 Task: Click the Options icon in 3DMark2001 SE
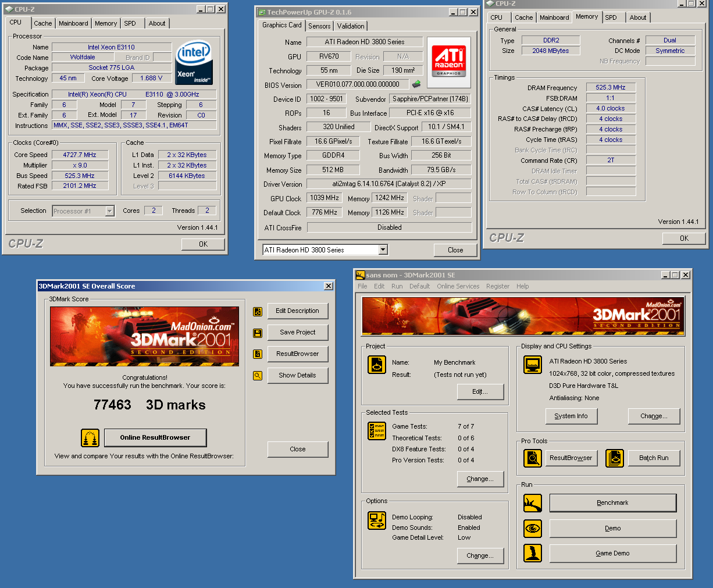pos(377,520)
